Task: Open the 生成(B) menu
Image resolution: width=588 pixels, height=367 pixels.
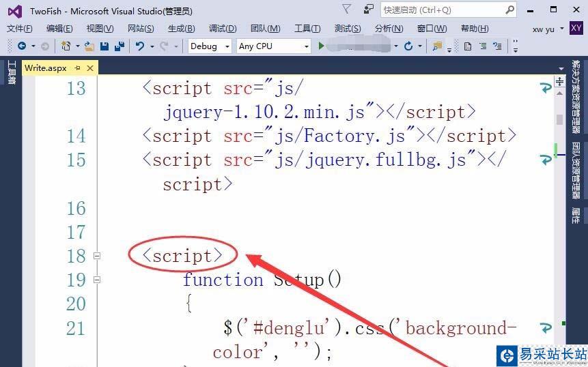Action: tap(181, 29)
